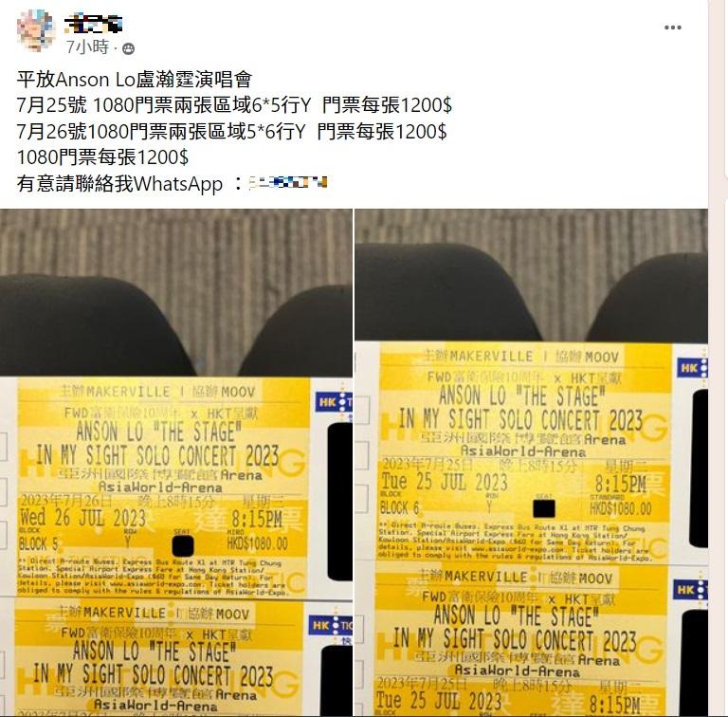Click the black redacted seat box on the left ticket
728x717 pixels.
pyautogui.click(x=182, y=546)
